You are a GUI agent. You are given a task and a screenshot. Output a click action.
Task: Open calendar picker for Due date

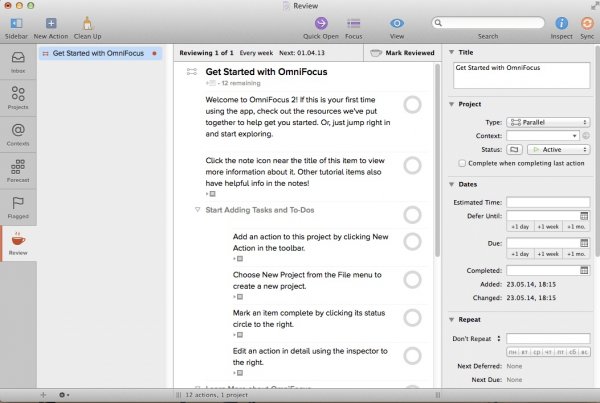click(584, 243)
